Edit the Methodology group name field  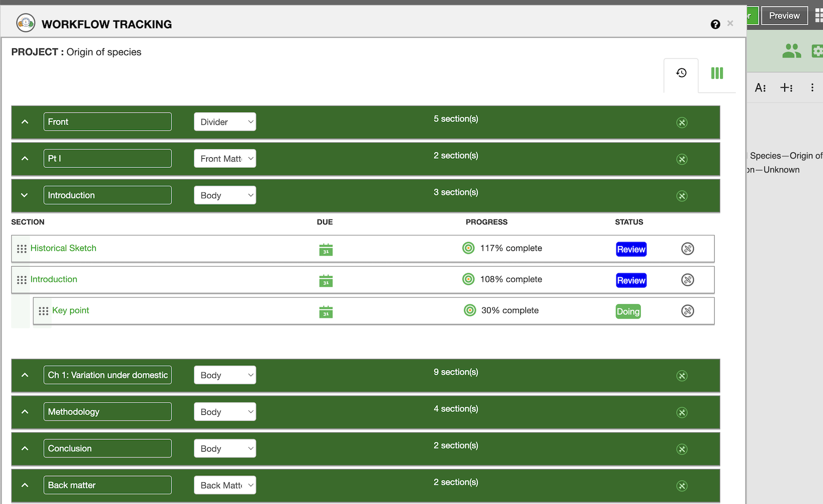tap(107, 412)
